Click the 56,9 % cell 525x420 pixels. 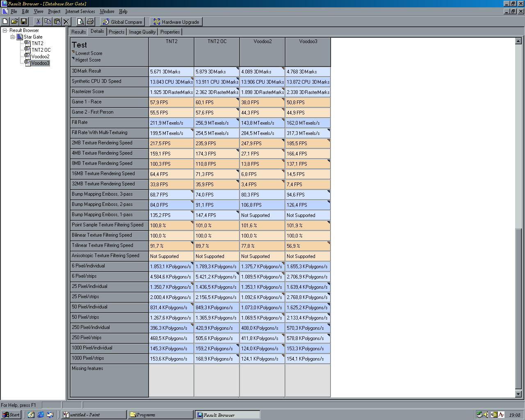[x=308, y=246]
